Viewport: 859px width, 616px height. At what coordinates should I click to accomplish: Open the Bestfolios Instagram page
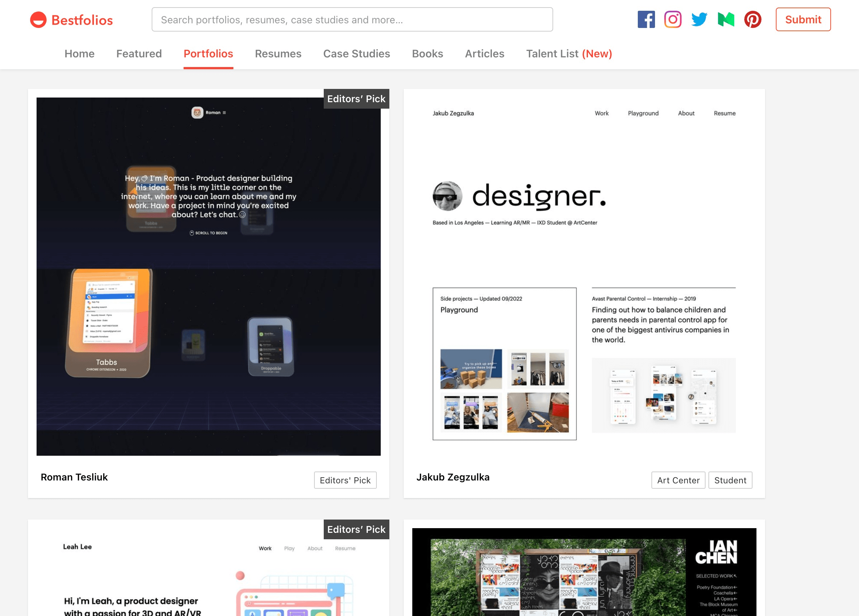673,19
